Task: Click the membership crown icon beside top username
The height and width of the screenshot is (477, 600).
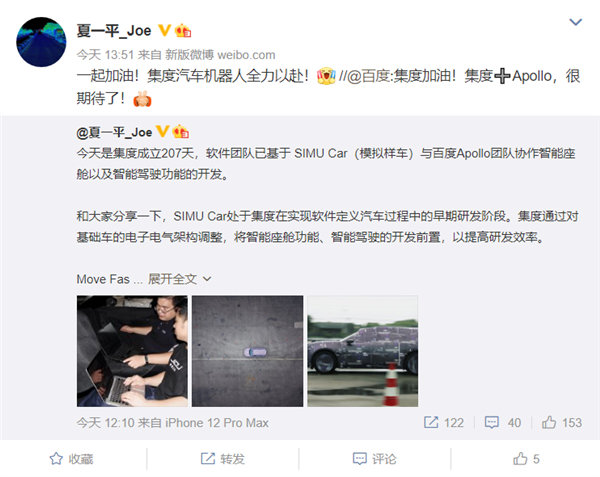Action: (183, 31)
